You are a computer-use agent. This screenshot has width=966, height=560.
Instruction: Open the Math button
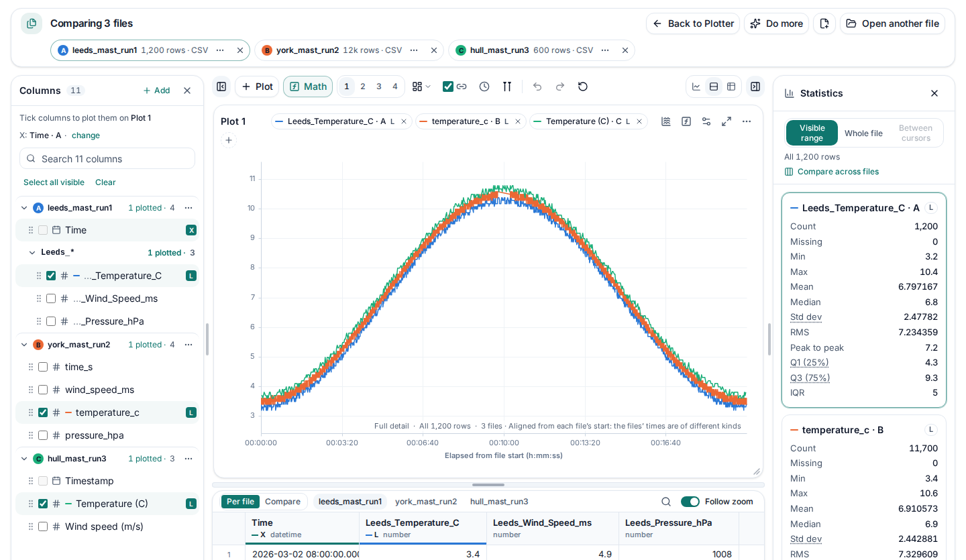tap(308, 87)
